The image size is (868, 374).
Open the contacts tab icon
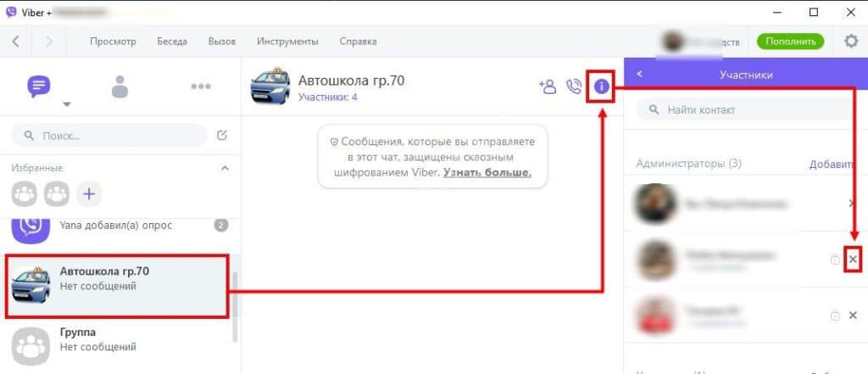point(120,87)
